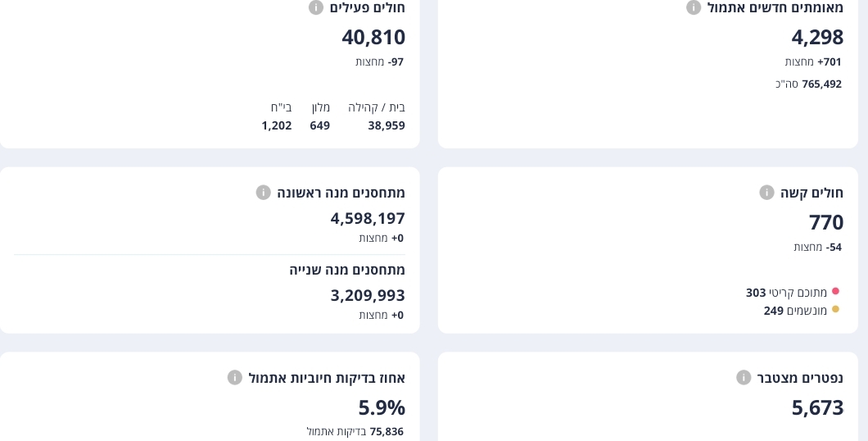Click info icon next to נפטרים מצטבר

pos(744,378)
